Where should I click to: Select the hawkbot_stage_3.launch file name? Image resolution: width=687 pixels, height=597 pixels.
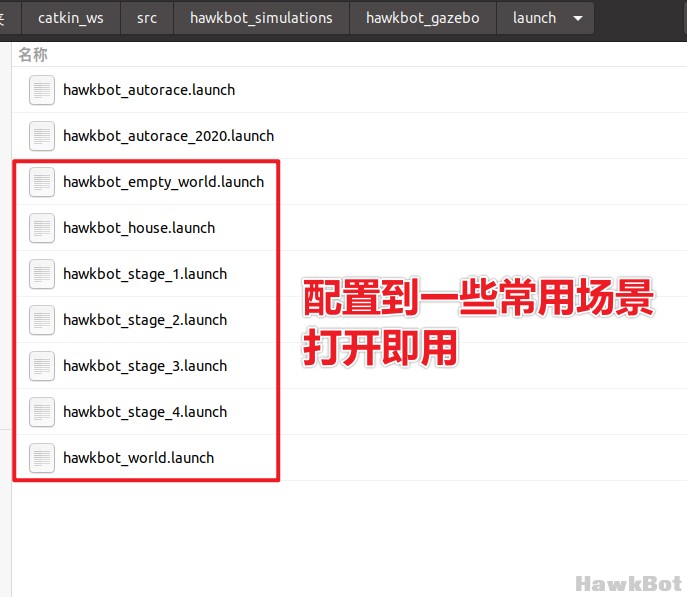click(x=145, y=366)
